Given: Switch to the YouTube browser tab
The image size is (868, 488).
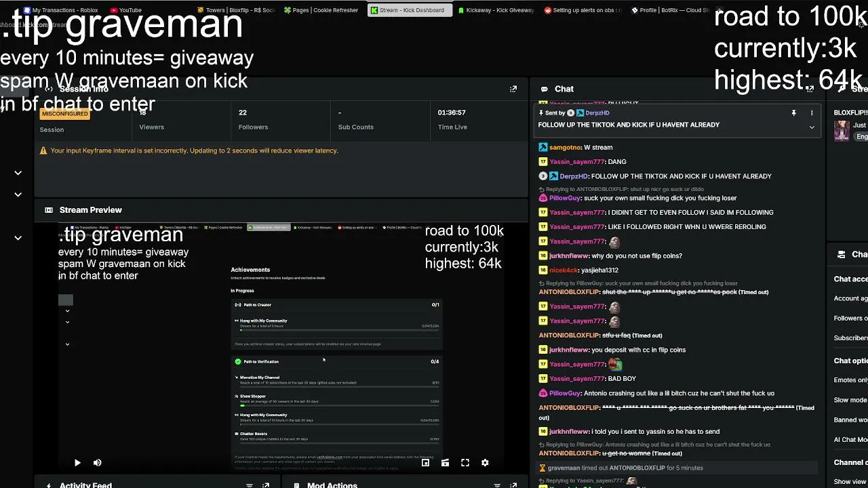Looking at the screenshot, I should click(126, 10).
